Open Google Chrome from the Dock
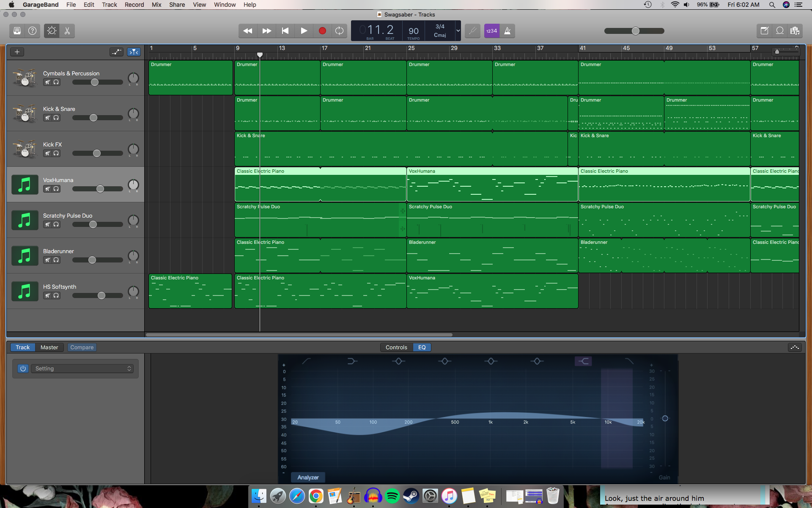 [x=316, y=496]
